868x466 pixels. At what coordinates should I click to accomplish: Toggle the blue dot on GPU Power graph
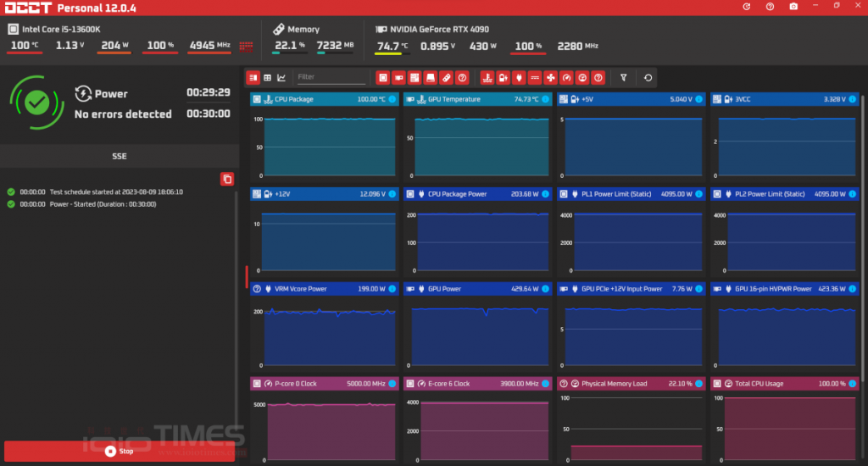pos(545,289)
